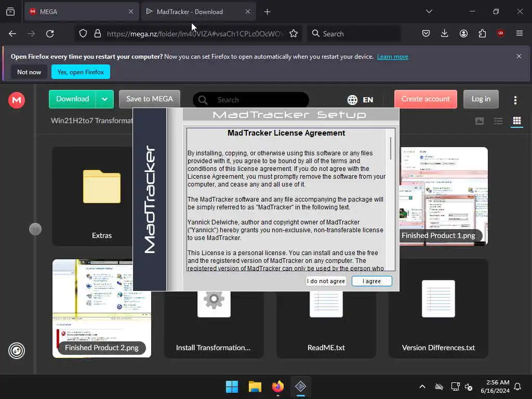The width and height of the screenshot is (532, 399).
Task: Open the tracking protection shield icon
Action: [83, 34]
